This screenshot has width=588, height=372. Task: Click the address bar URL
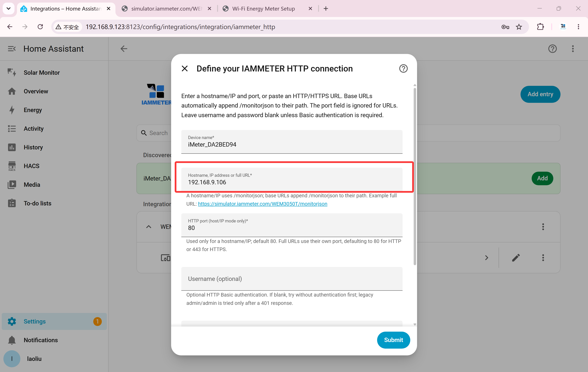coord(180,27)
